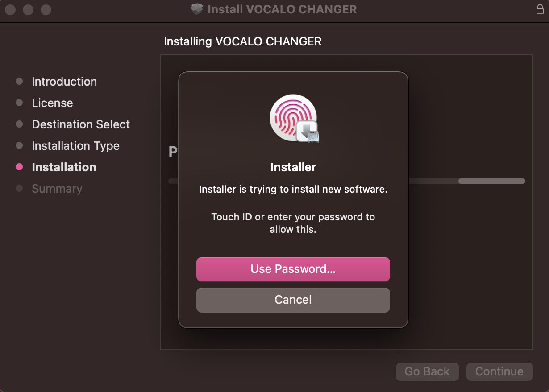Select the Summary entry in the step list

[x=57, y=188]
